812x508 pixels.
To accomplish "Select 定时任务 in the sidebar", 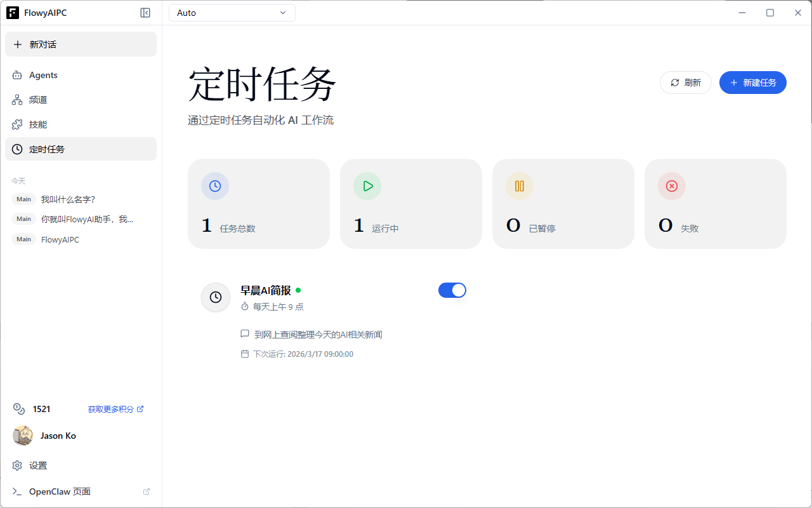I will click(x=46, y=149).
